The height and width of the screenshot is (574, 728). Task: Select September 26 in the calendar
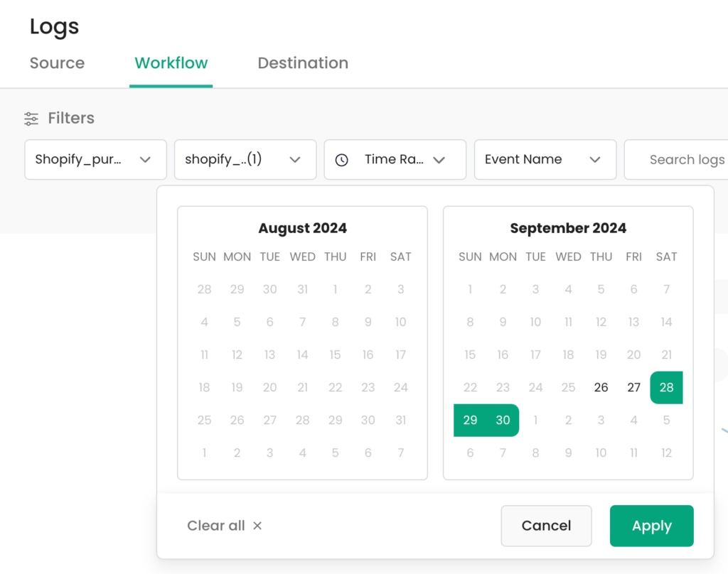point(601,387)
